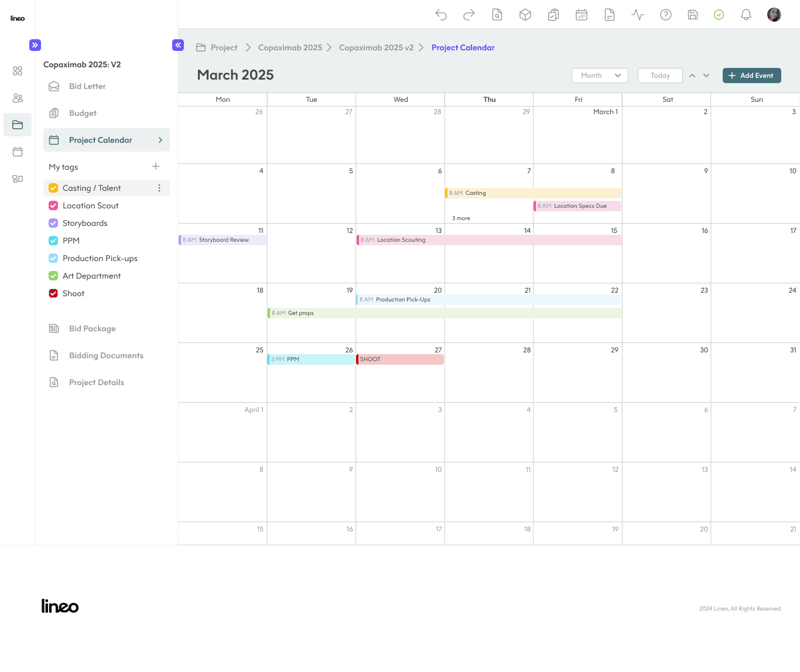Open the activity pulse icon
Image resolution: width=800 pixels, height=672 pixels.
[638, 15]
